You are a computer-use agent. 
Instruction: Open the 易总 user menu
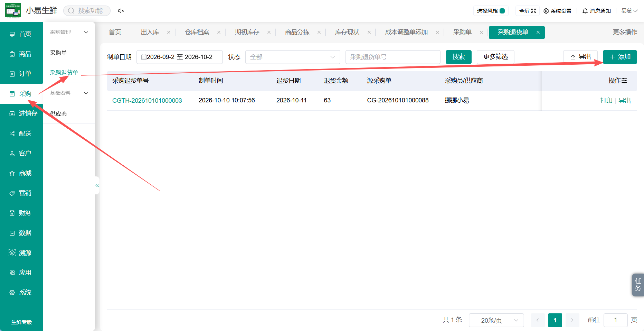click(629, 11)
